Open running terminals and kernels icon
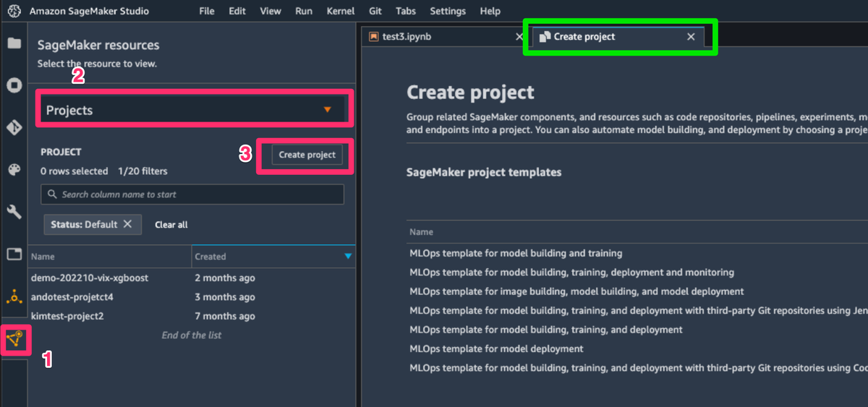The height and width of the screenshot is (407, 868). [14, 85]
